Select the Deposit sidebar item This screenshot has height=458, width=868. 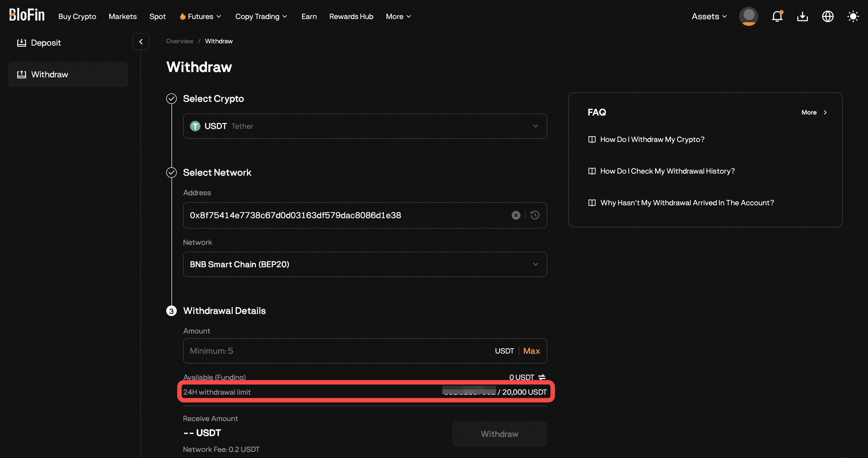(x=46, y=43)
